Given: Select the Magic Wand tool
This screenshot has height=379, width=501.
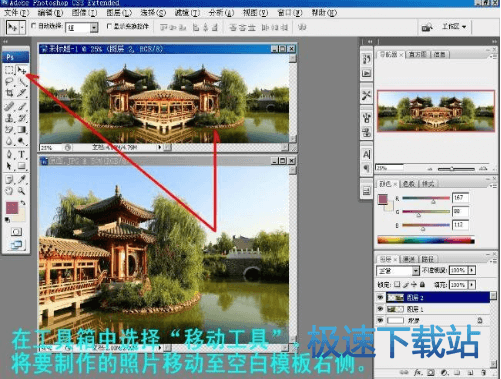Looking at the screenshot, I should click(x=22, y=82).
